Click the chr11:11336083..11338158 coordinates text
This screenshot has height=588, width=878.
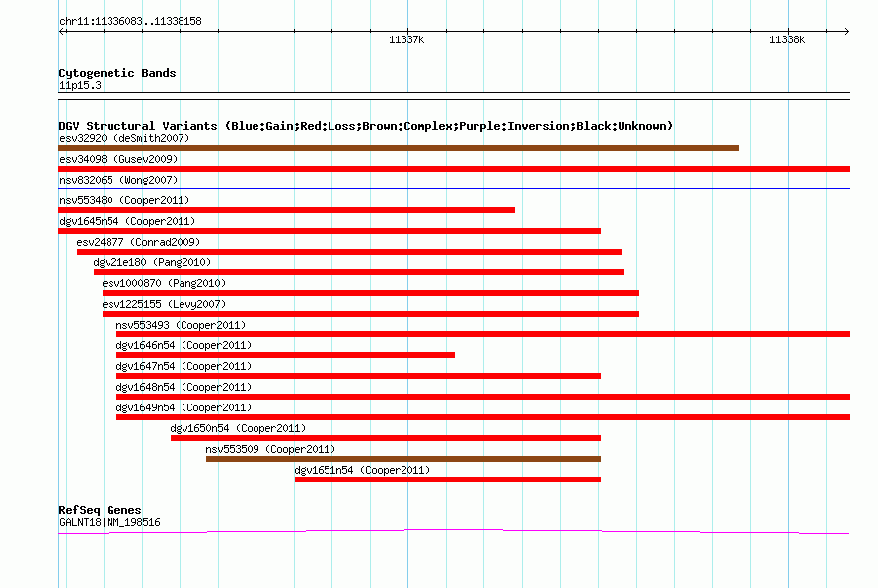pos(130,22)
